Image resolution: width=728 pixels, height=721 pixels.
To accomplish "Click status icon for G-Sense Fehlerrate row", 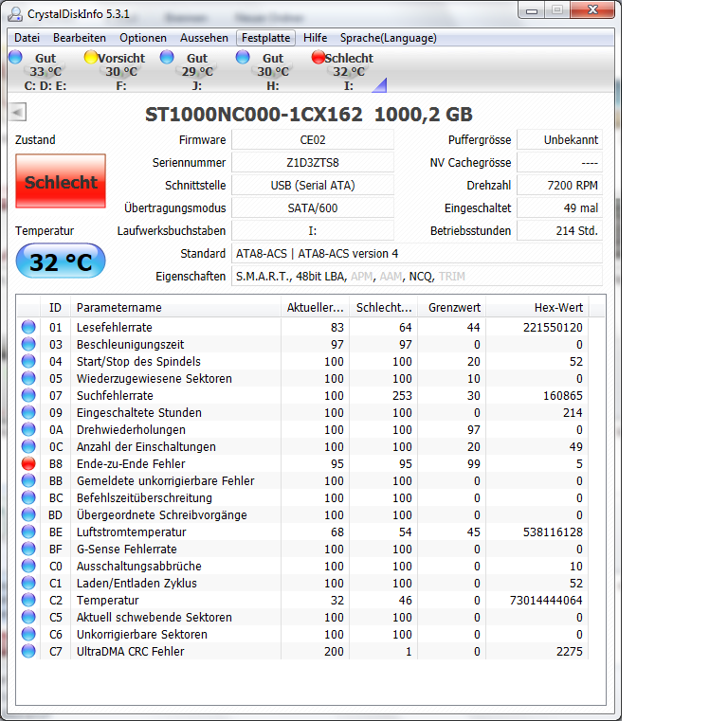I will click(28, 549).
